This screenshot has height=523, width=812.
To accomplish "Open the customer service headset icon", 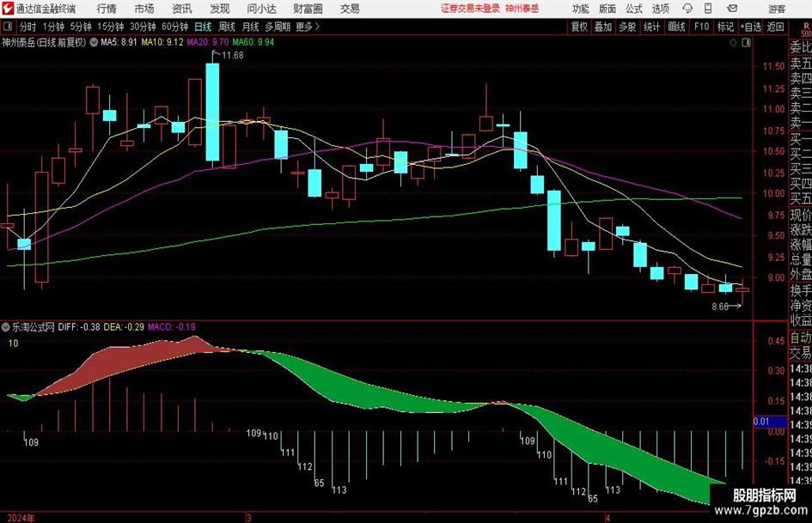I will tap(687, 9).
